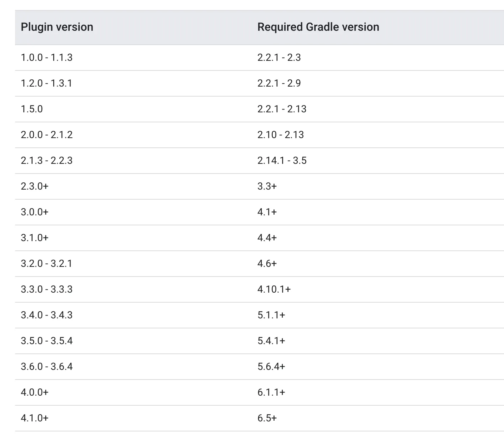Click Gradle version 2.14.1 - 3.5
Image resolution: width=504 pixels, height=440 pixels.
coord(282,161)
